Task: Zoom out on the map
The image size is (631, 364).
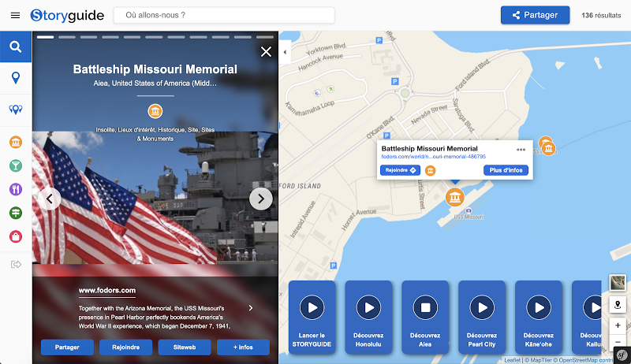Action: (x=618, y=342)
